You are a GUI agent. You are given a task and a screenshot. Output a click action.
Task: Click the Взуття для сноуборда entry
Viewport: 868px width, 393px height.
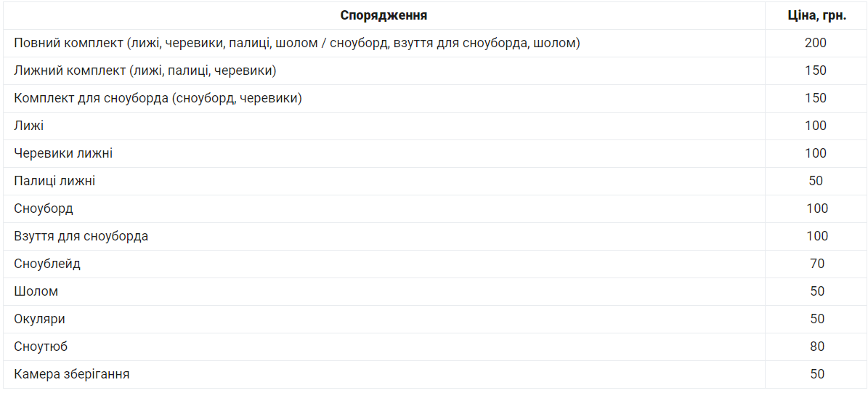[x=81, y=236]
